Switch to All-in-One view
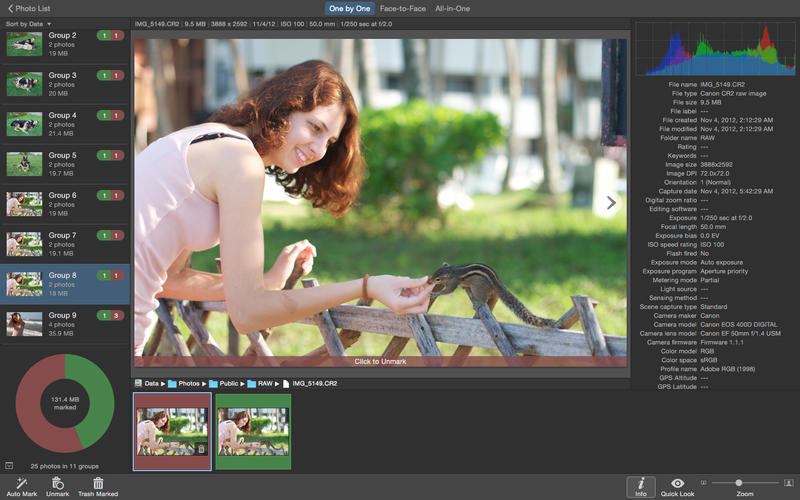The width and height of the screenshot is (800, 500). click(452, 8)
